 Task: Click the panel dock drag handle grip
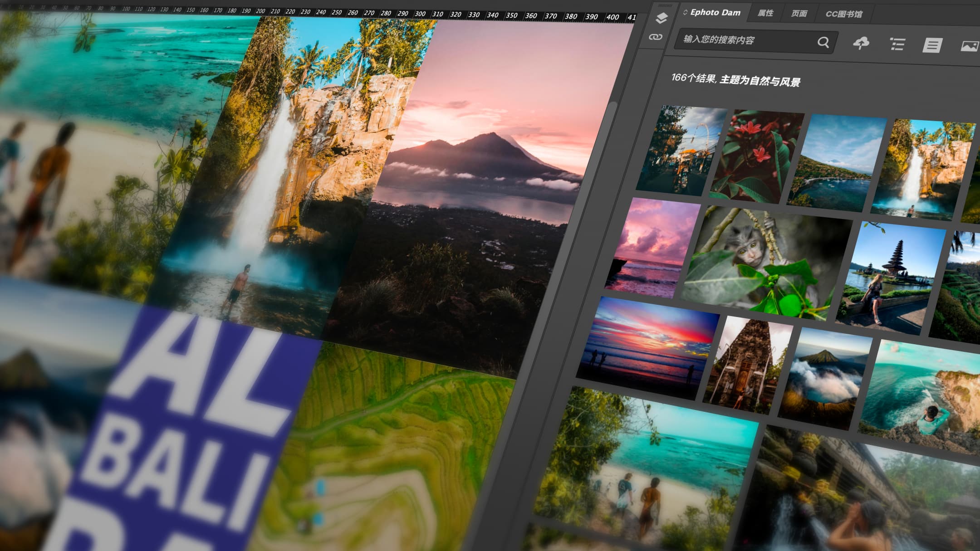coord(665,5)
